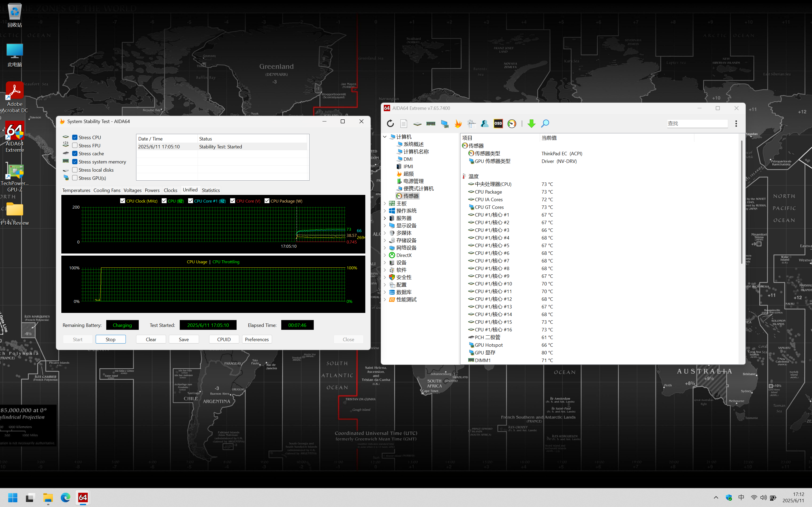Switch to the Statistics tab
Image resolution: width=812 pixels, height=507 pixels.
211,190
